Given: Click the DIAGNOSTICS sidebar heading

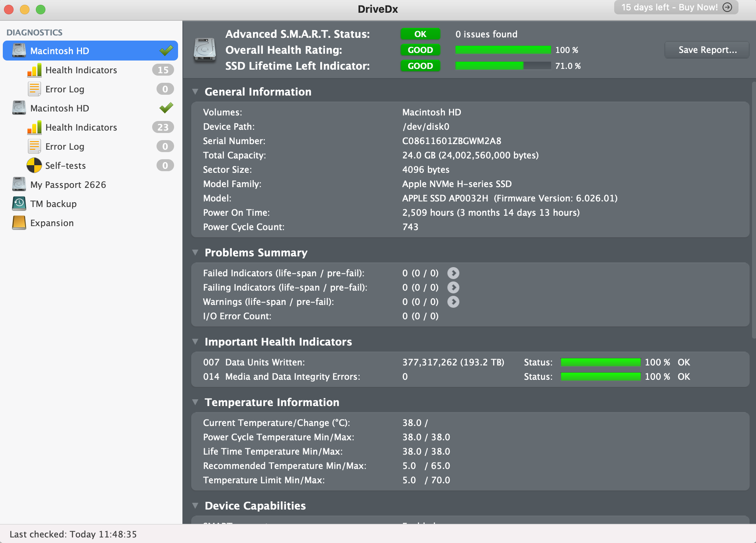Looking at the screenshot, I should pos(34,32).
